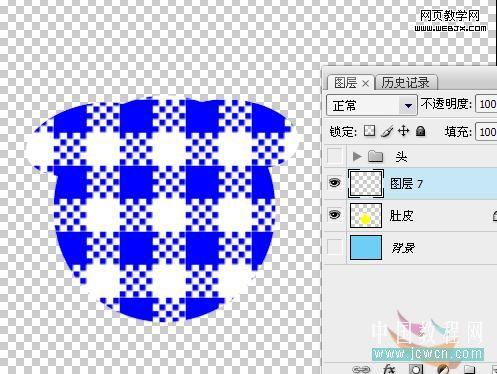The width and height of the screenshot is (497, 374).
Task: Click the link layers chain icon
Action: (361, 369)
